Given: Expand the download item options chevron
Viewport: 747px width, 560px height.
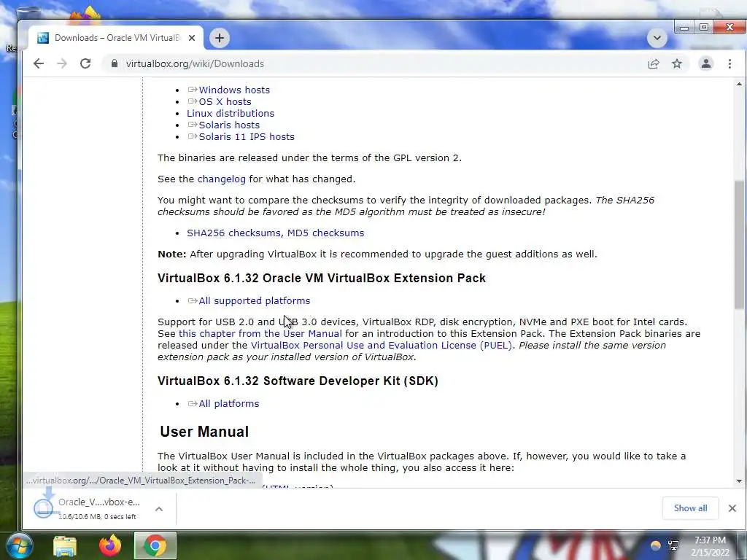Looking at the screenshot, I should 159,508.
